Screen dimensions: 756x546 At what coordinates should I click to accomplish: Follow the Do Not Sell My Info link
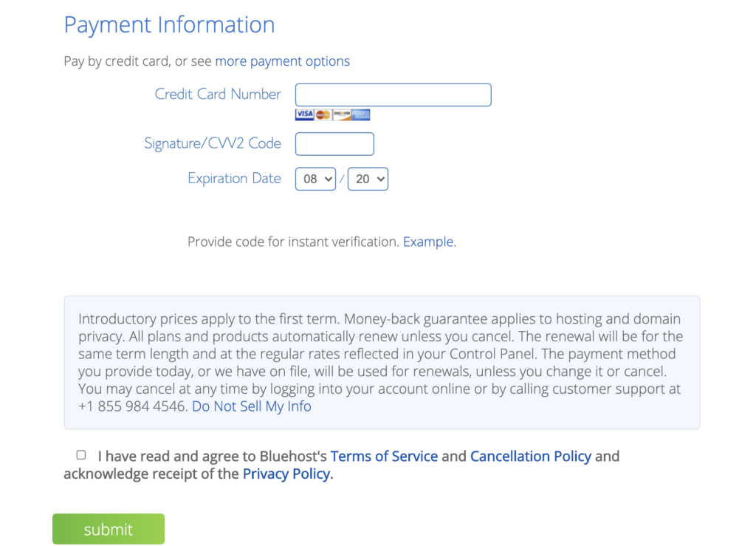pos(252,406)
